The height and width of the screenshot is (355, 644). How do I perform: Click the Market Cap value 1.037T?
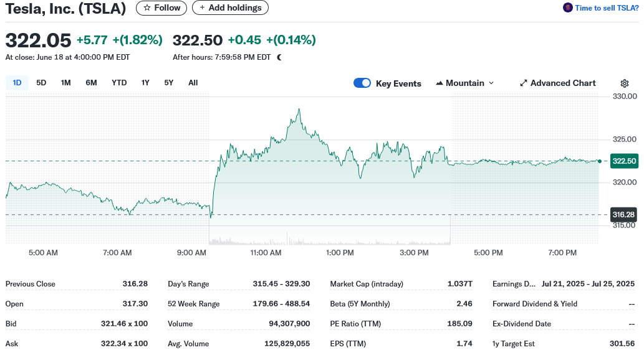pyautogui.click(x=460, y=283)
